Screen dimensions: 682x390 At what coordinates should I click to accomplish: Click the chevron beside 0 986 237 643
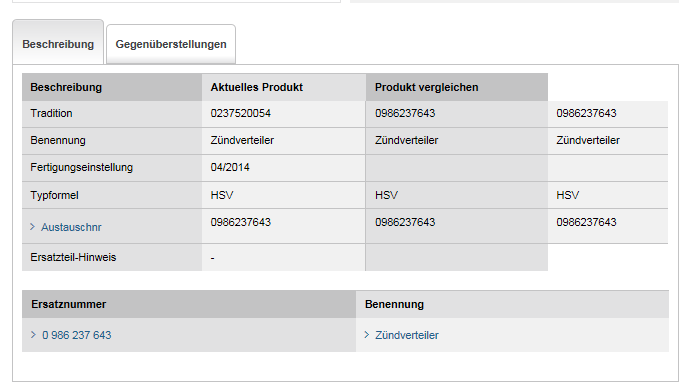[x=33, y=335]
